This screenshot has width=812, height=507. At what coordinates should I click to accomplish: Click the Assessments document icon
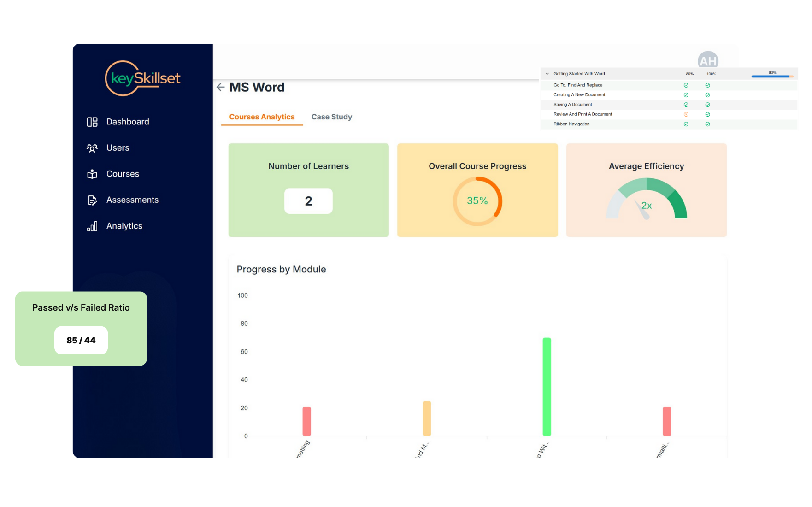(x=92, y=200)
